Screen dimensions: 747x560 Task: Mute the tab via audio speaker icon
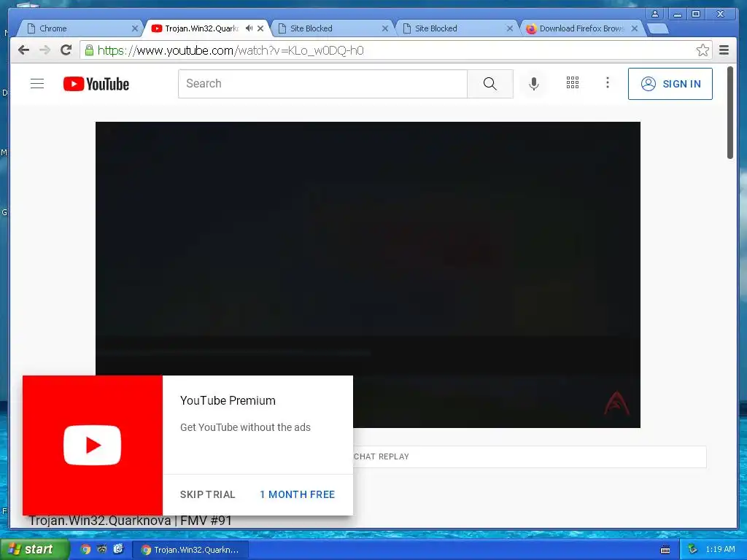[249, 28]
